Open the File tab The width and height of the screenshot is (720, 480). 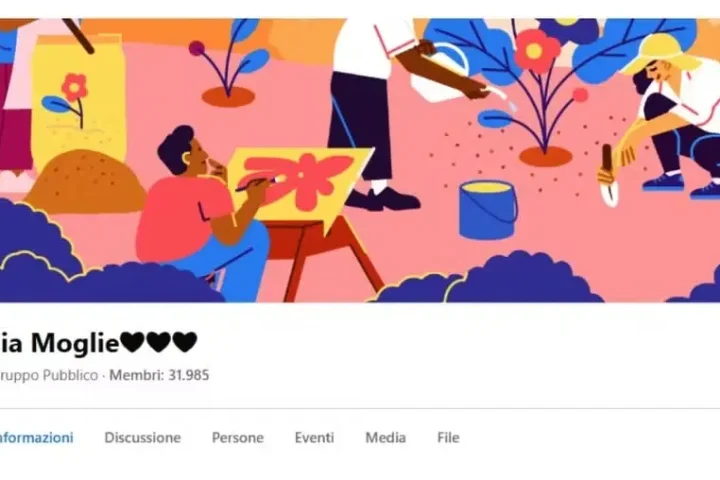click(x=448, y=437)
